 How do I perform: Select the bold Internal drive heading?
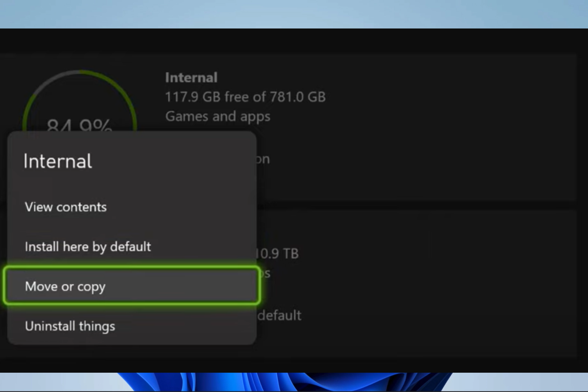coord(191,77)
